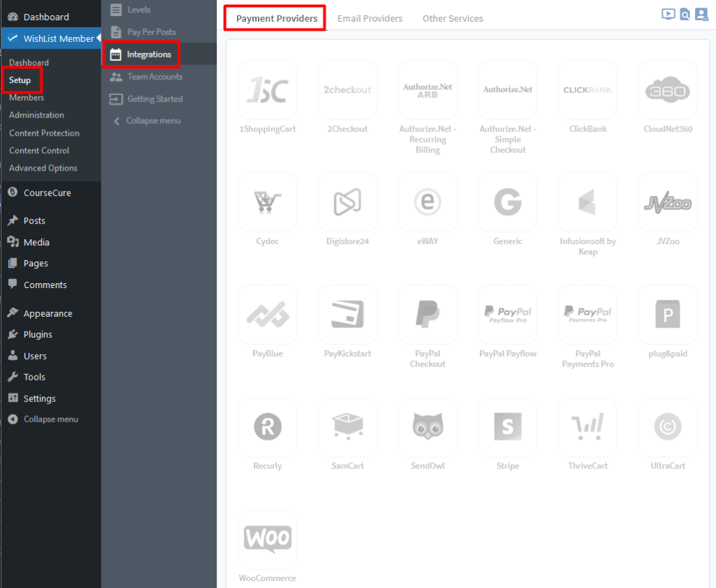This screenshot has height=588, width=716.
Task: Open Content Protection settings
Action: (44, 133)
